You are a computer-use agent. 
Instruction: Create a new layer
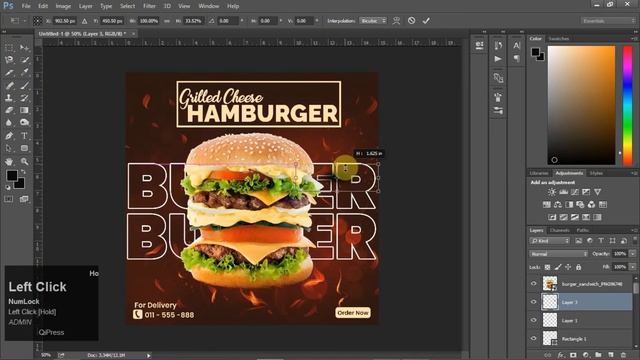click(x=611, y=355)
